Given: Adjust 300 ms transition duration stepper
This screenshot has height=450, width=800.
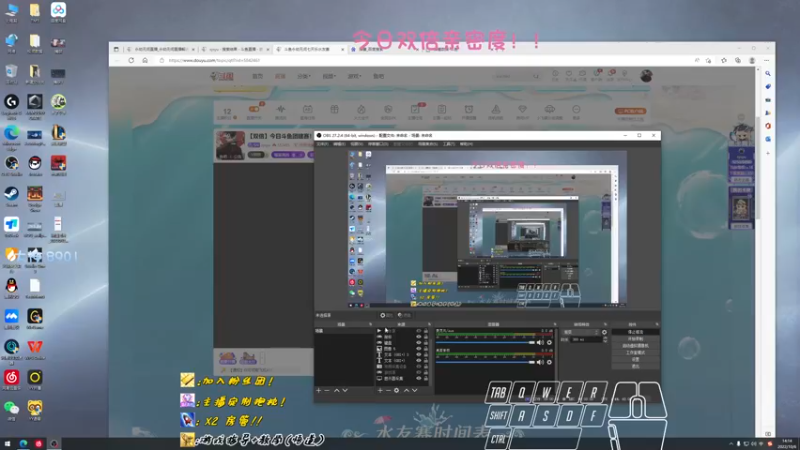Looking at the screenshot, I should [605, 339].
